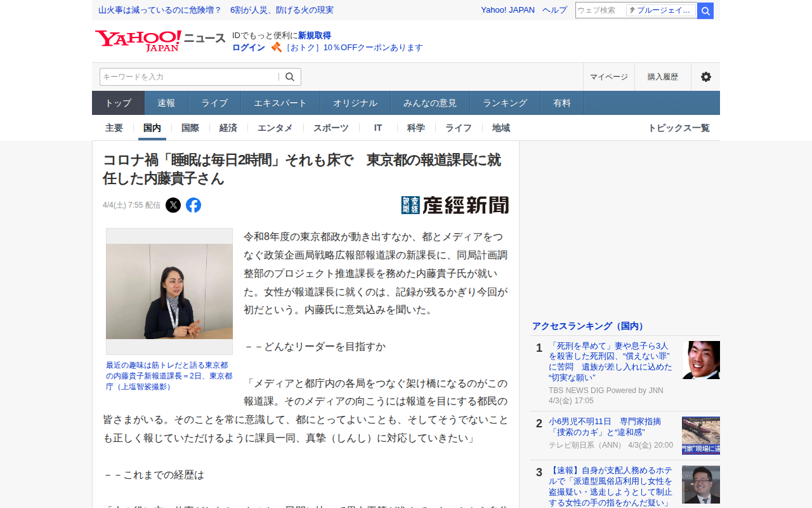Switch to the ライブ tab
This screenshot has width=812, height=508.
[214, 103]
